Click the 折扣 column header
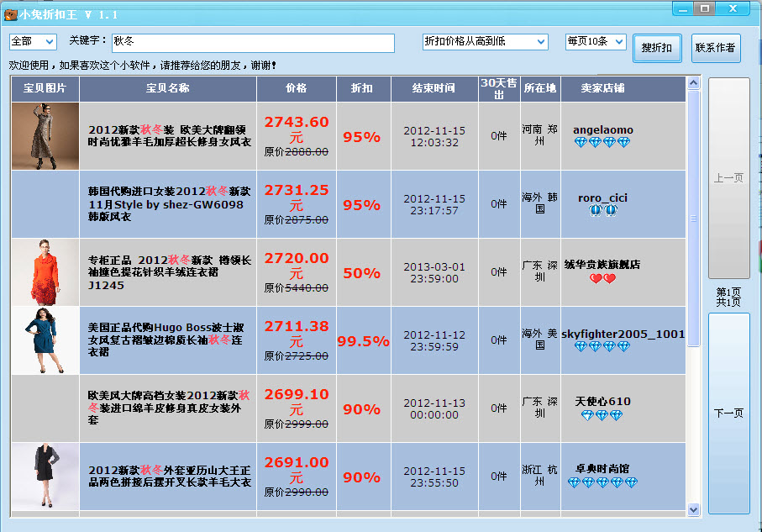 (364, 88)
